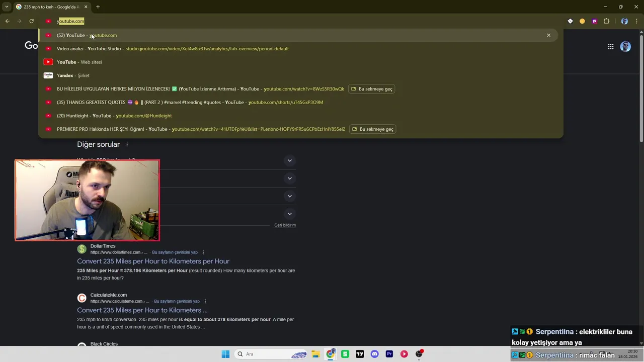Open Diğer sorular more options dots
The height and width of the screenshot is (362, 644).
point(127,145)
